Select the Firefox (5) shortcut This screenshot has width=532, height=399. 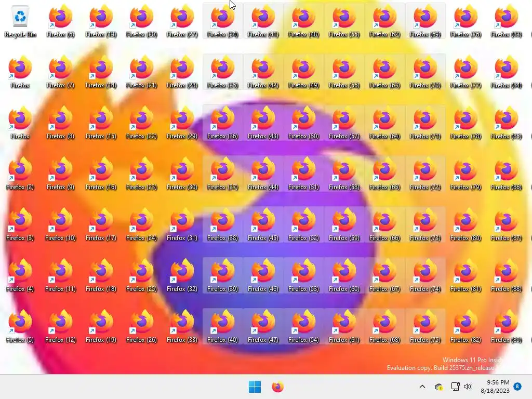20,326
